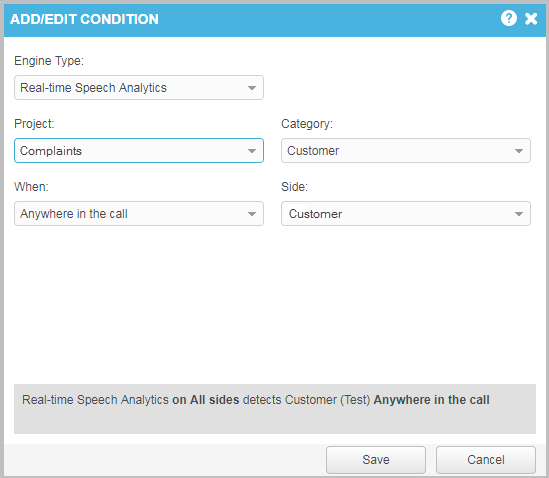Close the Add/Edit Condition dialog
This screenshot has height=478, width=549.
(531, 19)
